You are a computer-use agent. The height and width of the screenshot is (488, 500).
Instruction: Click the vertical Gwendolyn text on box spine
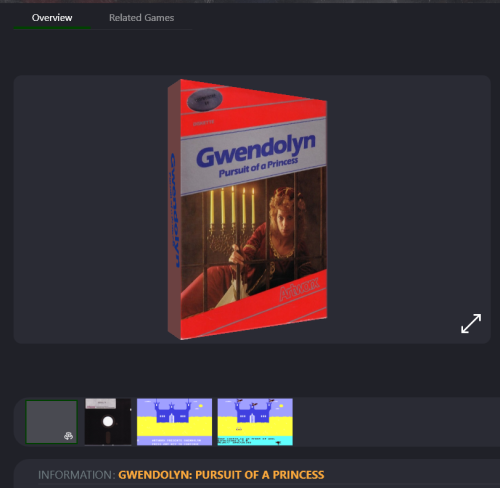[175, 210]
